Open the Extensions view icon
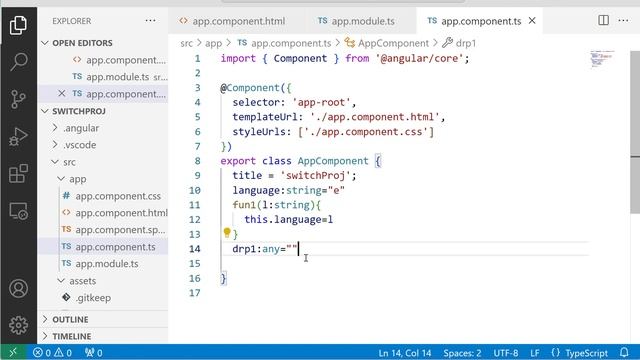Viewport: 640px width, 360px height. point(18,173)
